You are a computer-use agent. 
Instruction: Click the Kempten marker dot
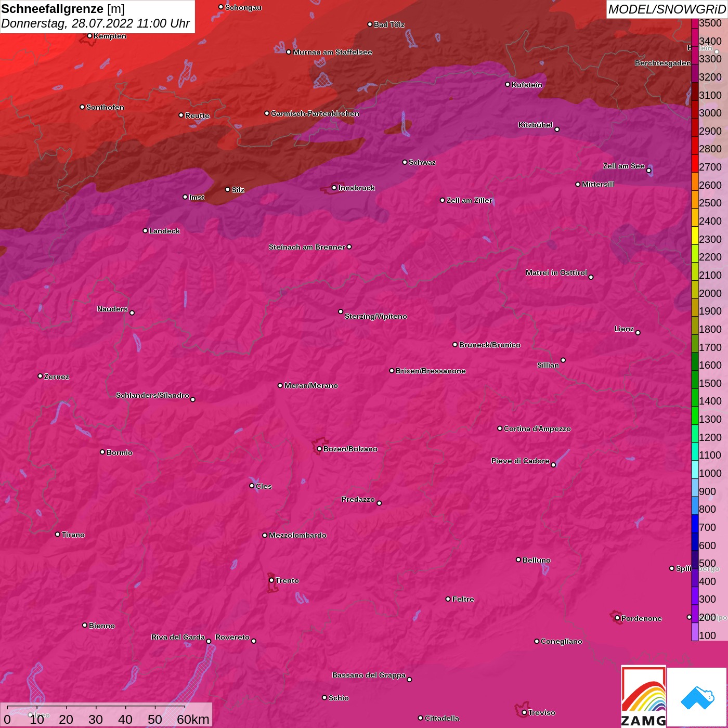pos(89,36)
